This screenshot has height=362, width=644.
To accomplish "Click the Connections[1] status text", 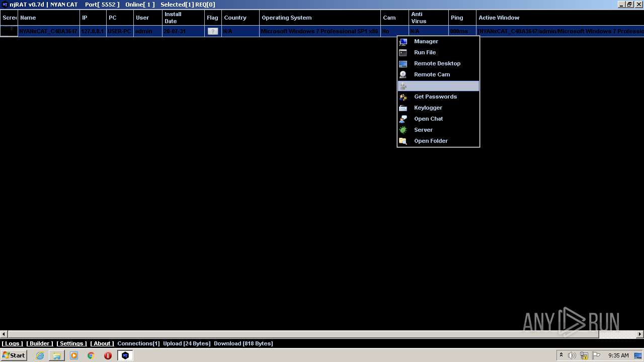I will tap(138, 343).
